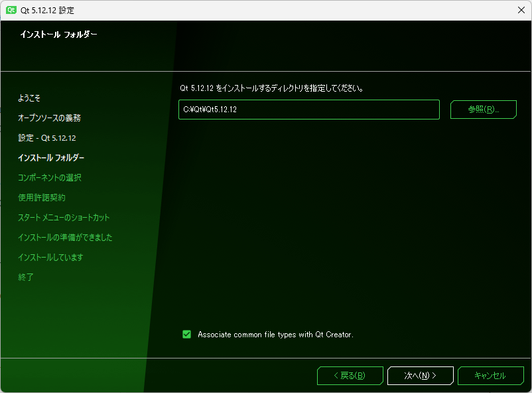Select the 設定 - Qt 5.12.12 sidebar step

click(47, 138)
